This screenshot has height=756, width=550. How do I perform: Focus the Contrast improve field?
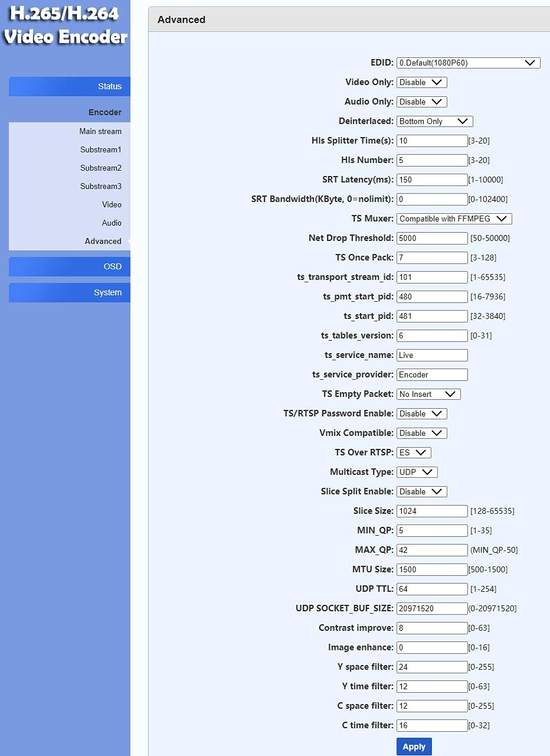(432, 628)
